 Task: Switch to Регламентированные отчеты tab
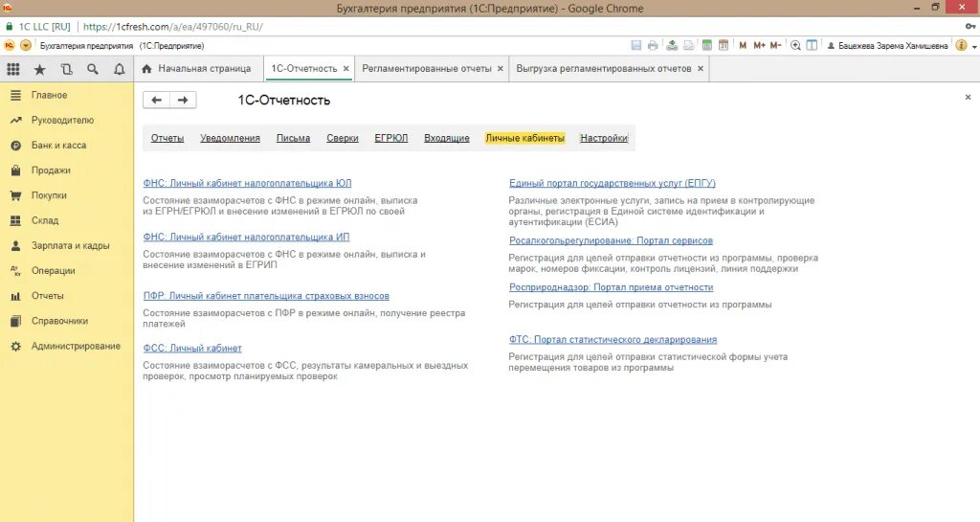point(427,69)
